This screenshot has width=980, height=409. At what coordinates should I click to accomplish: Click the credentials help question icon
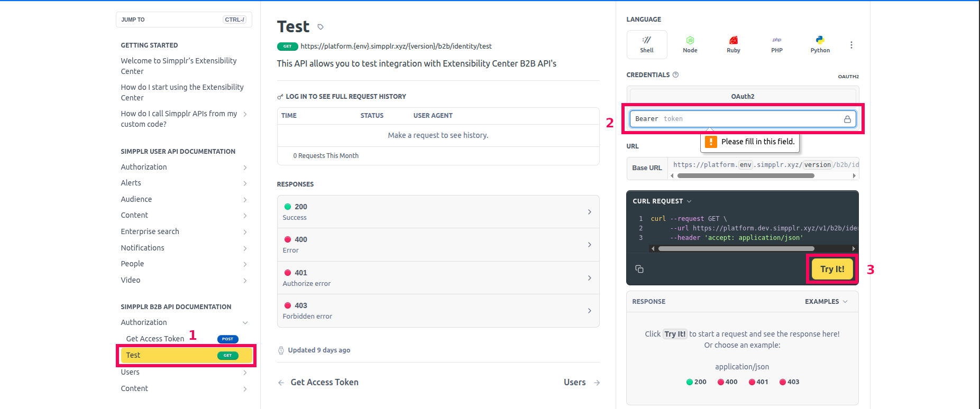click(x=675, y=75)
